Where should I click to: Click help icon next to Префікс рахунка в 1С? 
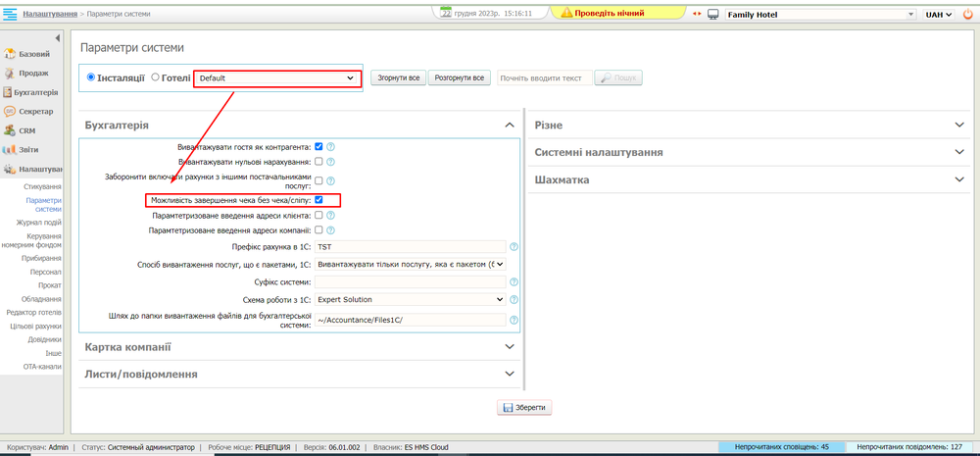[x=514, y=247]
